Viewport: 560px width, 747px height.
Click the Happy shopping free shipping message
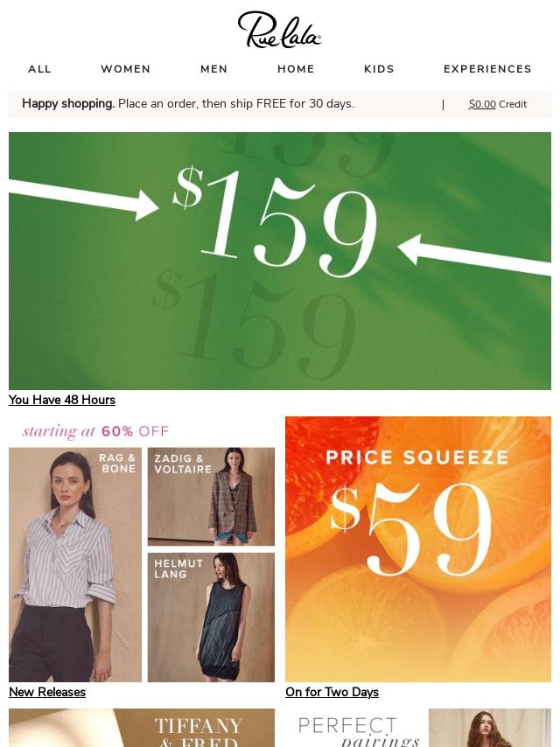click(188, 104)
